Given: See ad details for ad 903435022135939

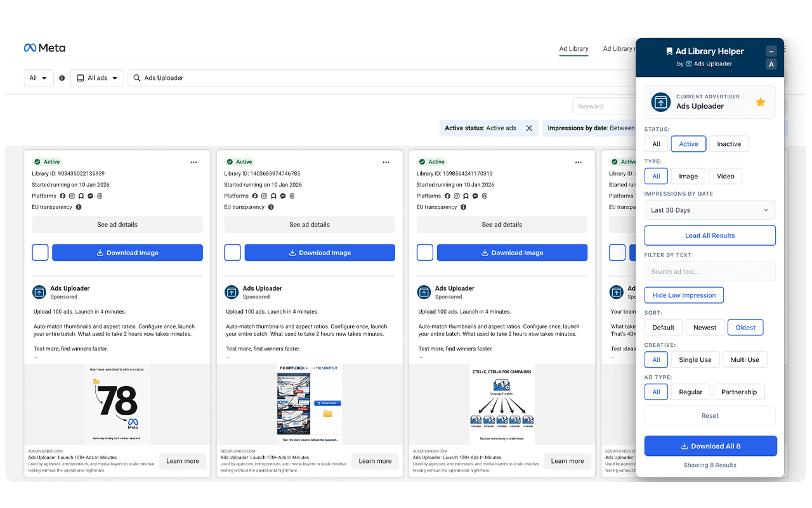Looking at the screenshot, I should pos(117,225).
